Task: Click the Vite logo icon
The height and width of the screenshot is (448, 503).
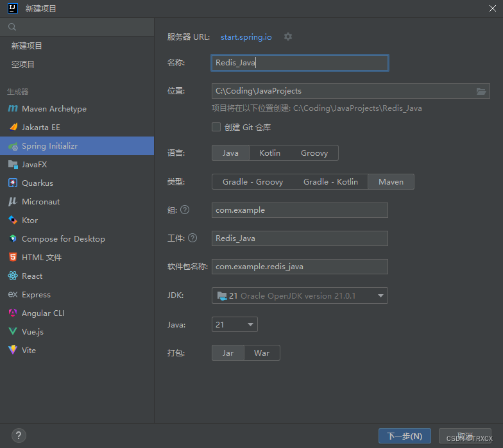Action: (x=13, y=350)
